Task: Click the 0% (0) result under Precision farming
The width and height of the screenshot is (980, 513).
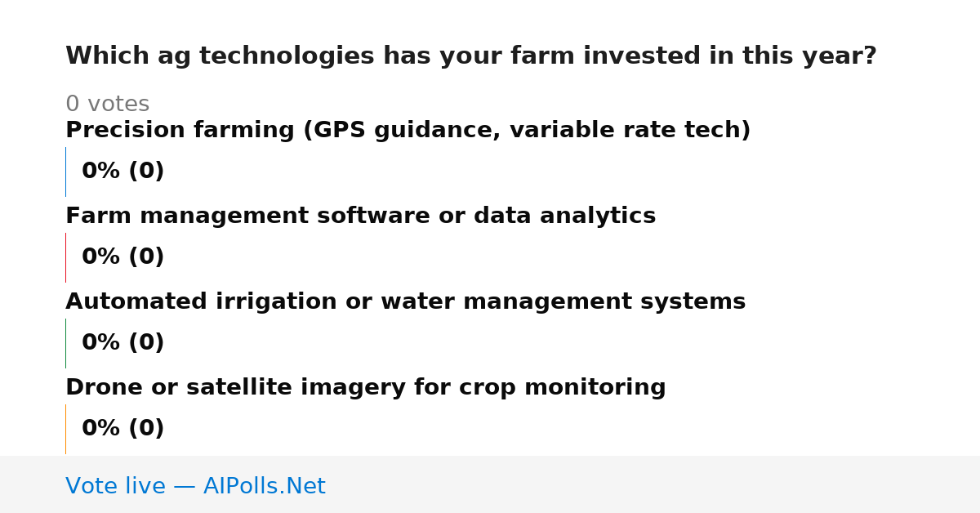Action: pos(122,172)
